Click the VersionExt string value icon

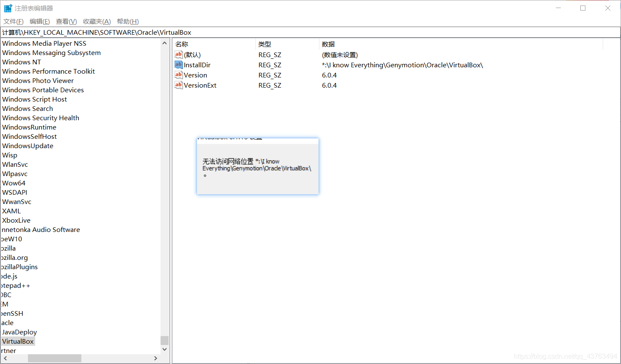[179, 85]
